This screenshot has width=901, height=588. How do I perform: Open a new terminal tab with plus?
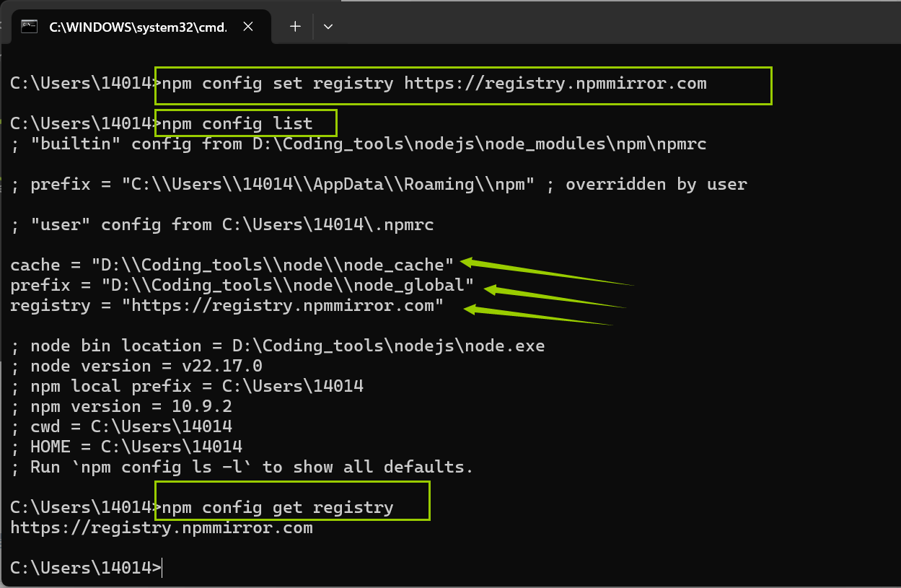295,27
